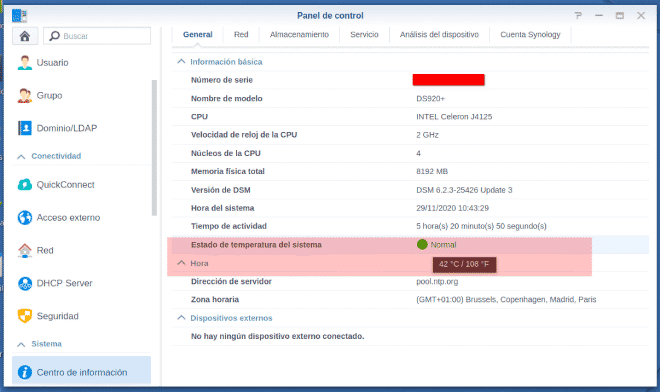Click the Número de serie label
Viewport: 660px width, 392px height.
222,80
